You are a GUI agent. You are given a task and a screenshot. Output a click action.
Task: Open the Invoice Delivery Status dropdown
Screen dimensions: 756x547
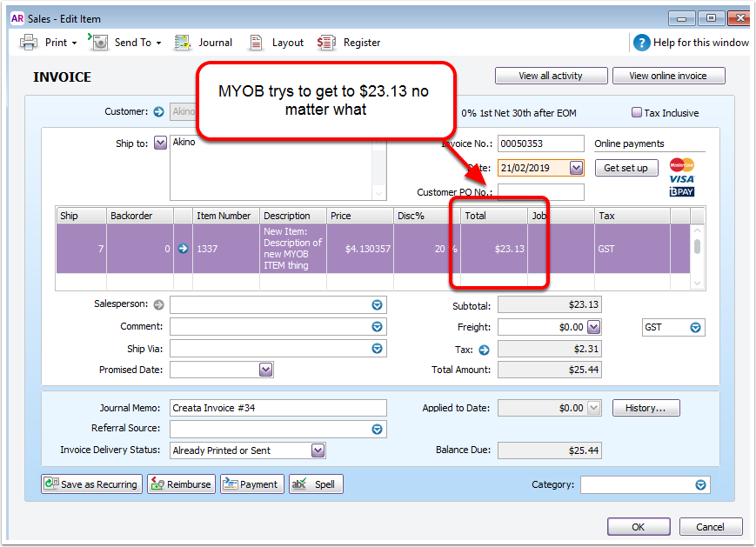point(318,450)
